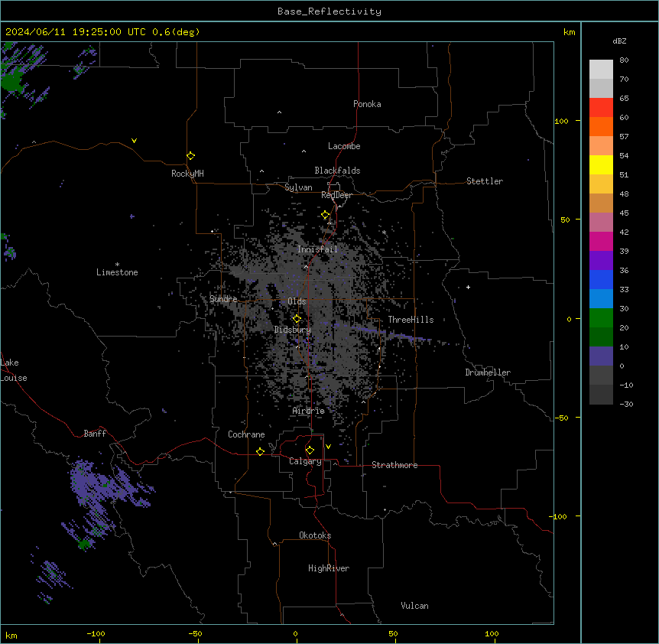Image resolution: width=659 pixels, height=644 pixels.
Task: Select the mauve 42-45 dBZ legend swatch
Action: tap(601, 223)
